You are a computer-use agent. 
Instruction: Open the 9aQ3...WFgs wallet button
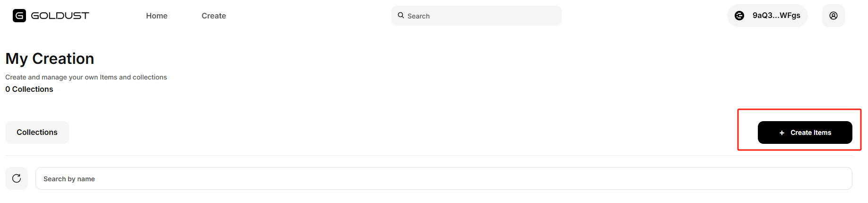[x=767, y=16]
